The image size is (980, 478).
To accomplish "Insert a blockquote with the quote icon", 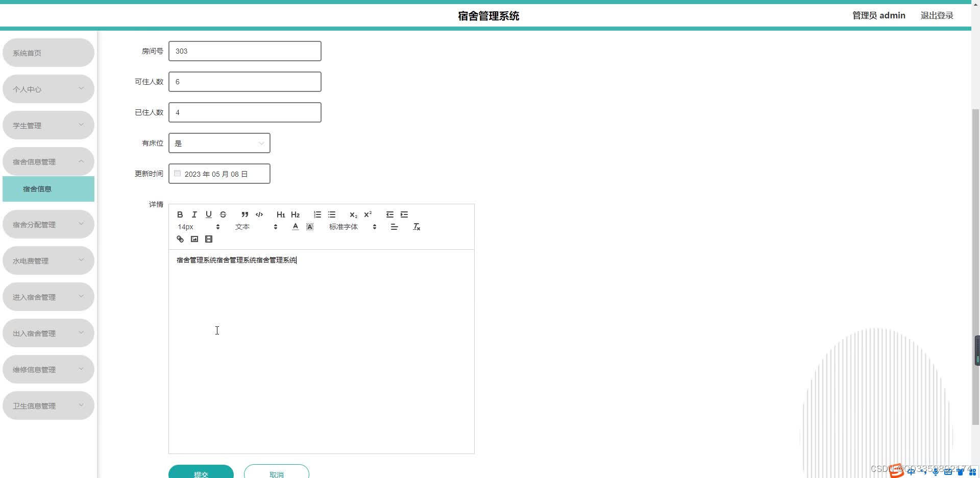I will (x=245, y=214).
